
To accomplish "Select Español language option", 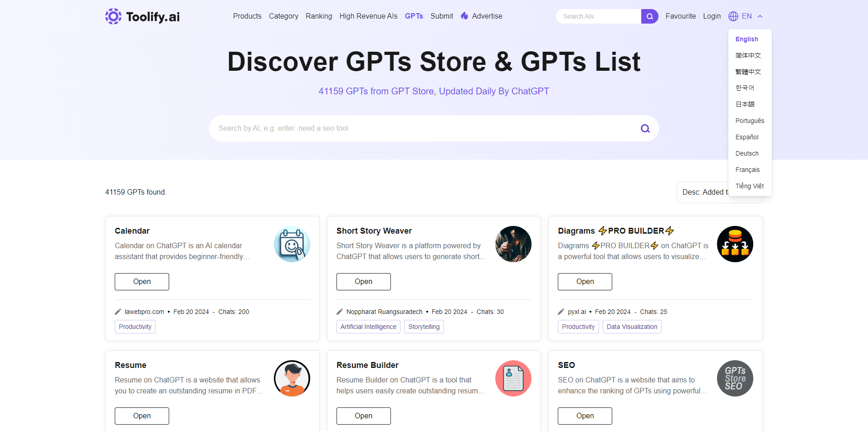I will tap(747, 137).
